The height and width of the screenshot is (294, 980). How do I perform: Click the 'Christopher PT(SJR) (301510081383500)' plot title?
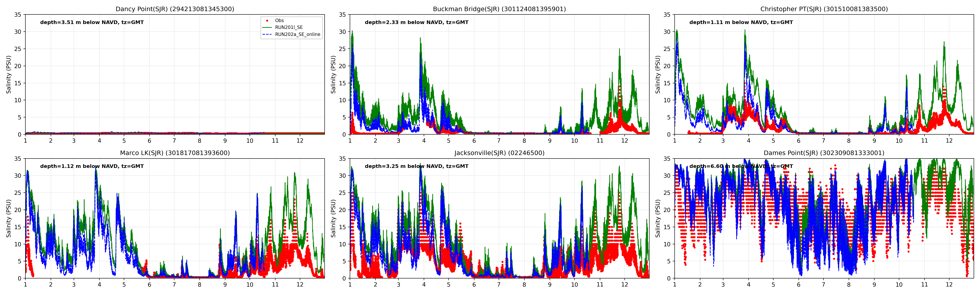824,9
